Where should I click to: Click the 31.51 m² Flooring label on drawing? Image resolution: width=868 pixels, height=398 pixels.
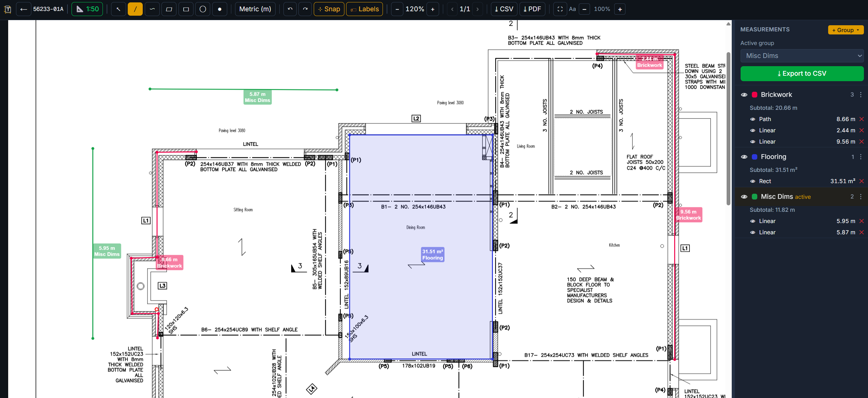click(433, 255)
